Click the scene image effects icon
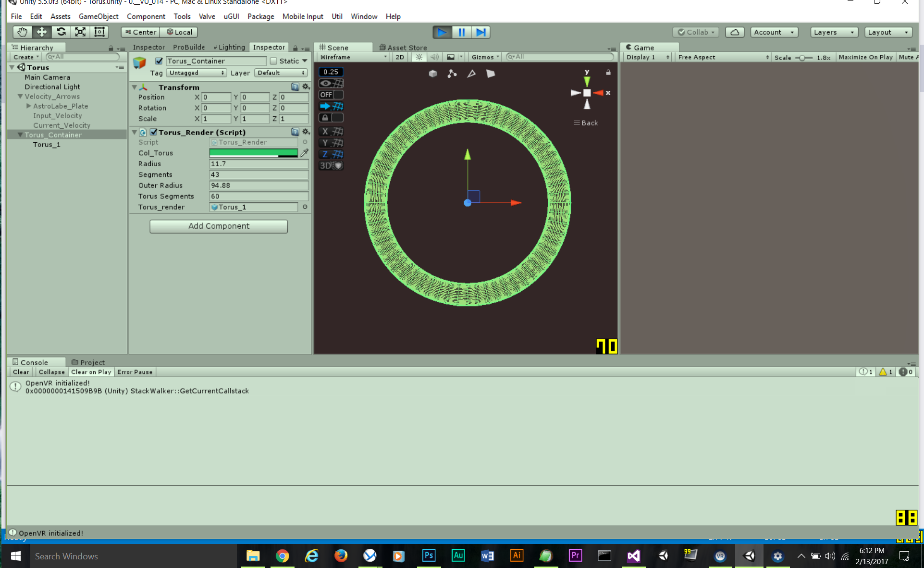This screenshot has width=924, height=568. pos(450,57)
